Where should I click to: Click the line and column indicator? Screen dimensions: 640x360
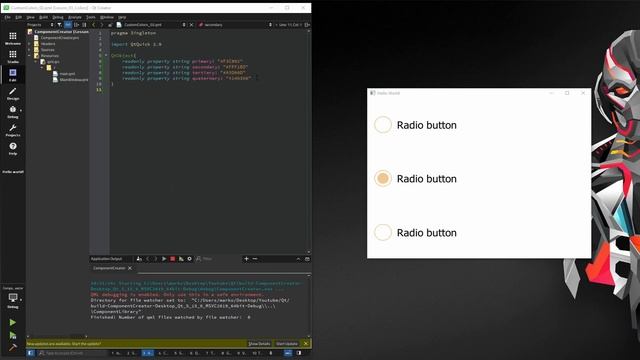tap(289, 25)
